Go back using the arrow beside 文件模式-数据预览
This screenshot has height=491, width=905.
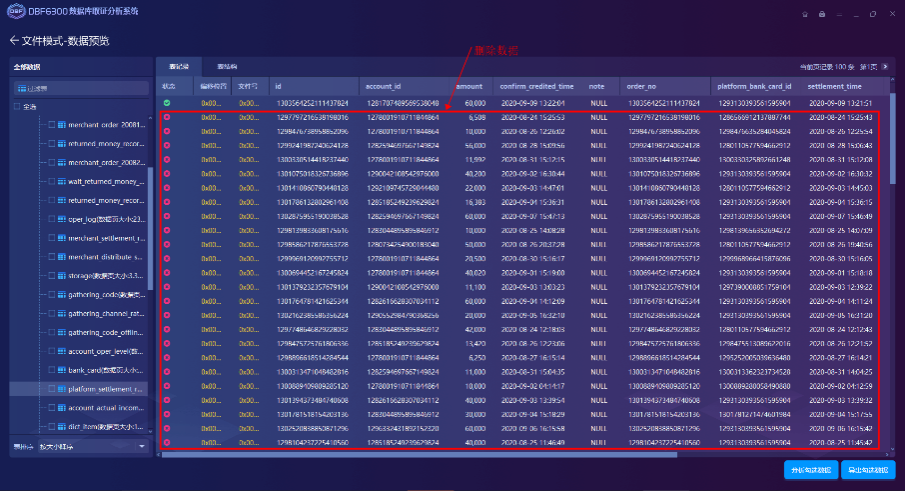(14, 40)
